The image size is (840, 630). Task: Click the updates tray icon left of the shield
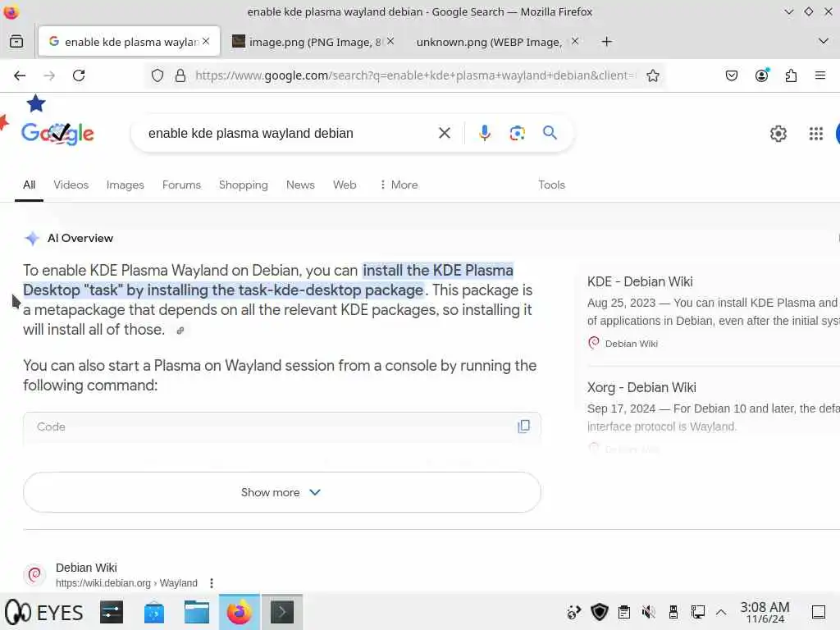(x=573, y=612)
